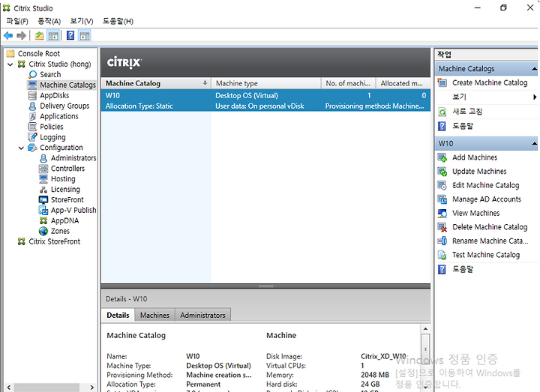
Task: Open the Citrix StoreFront root node
Action: [55, 241]
